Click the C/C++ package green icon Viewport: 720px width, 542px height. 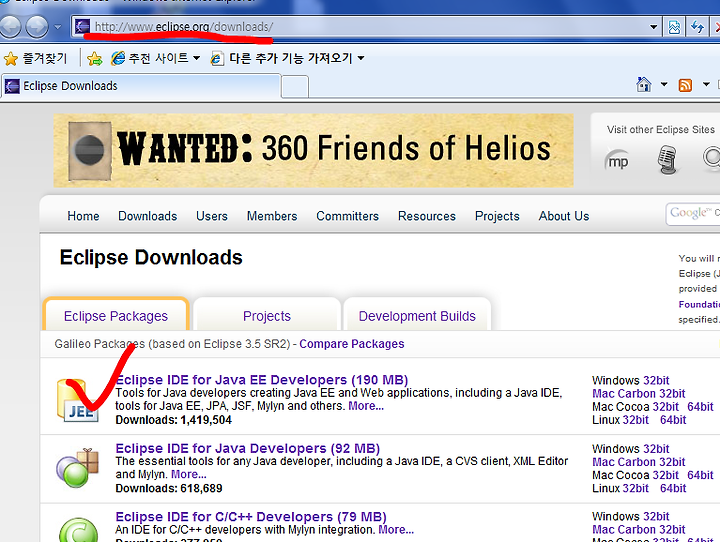point(79,531)
